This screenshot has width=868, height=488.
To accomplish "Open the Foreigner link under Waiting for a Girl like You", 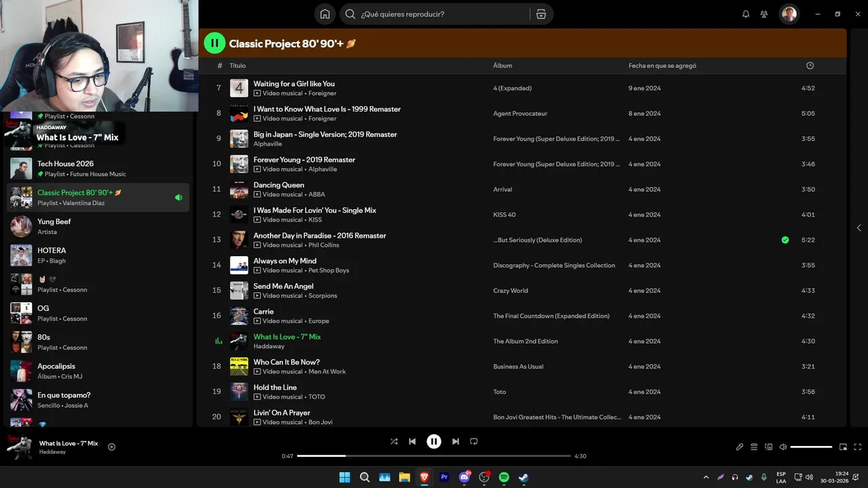I will (x=322, y=94).
